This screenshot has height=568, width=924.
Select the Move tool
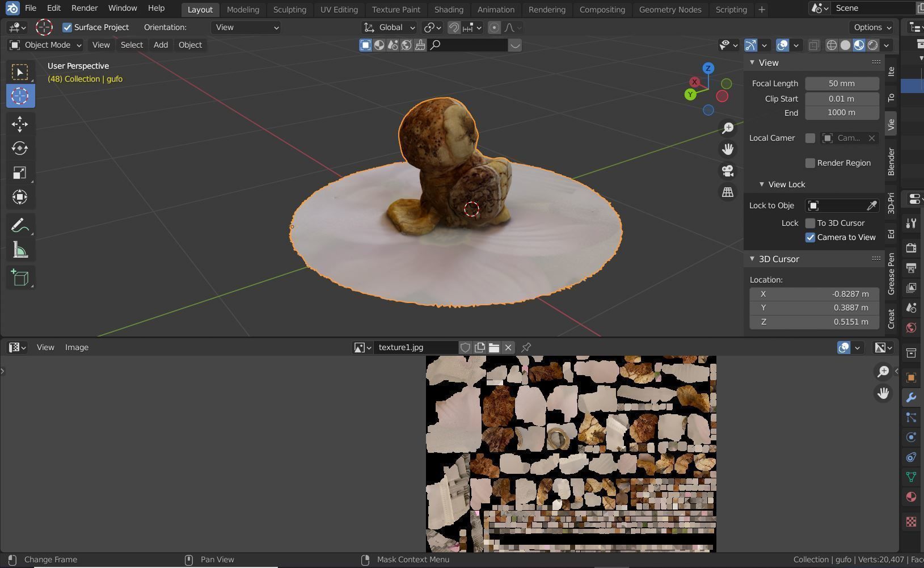(x=20, y=124)
